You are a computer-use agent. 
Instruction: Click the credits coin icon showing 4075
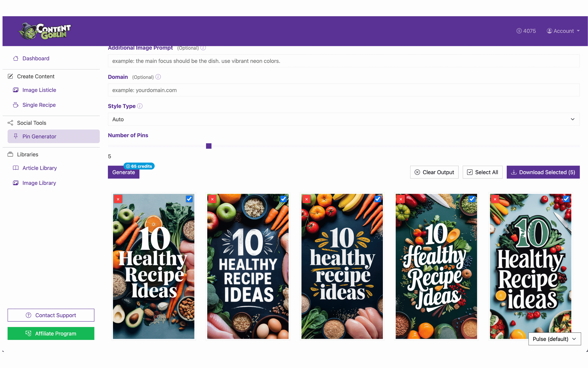[519, 31]
